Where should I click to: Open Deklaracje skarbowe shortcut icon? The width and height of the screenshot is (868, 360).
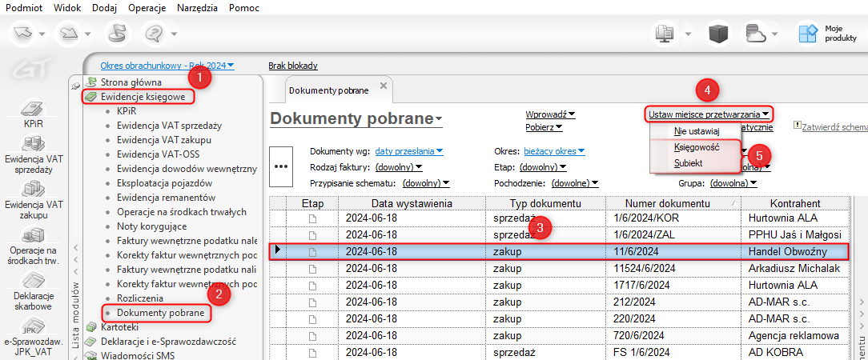click(33, 281)
